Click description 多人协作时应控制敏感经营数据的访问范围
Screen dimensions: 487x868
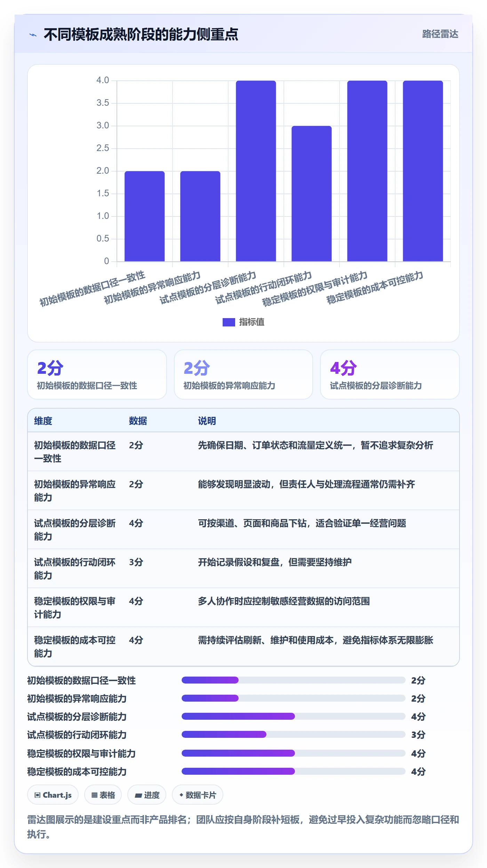pyautogui.click(x=284, y=601)
